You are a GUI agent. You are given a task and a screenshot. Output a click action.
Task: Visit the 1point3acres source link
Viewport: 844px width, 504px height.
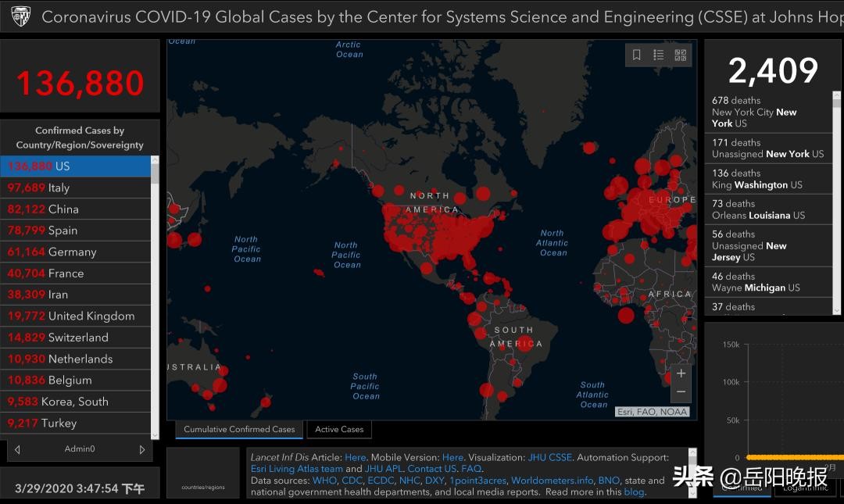(478, 481)
